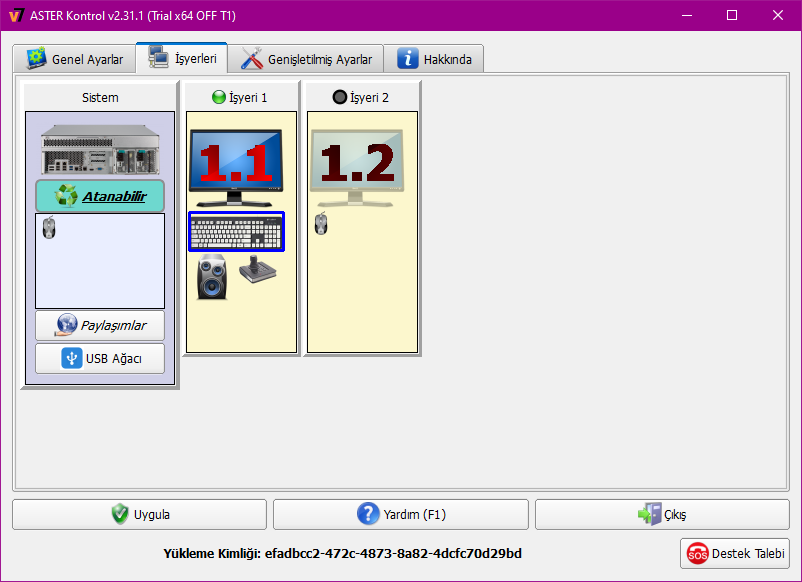Click the Sistem panel header
This screenshot has width=802, height=582.
pos(100,97)
